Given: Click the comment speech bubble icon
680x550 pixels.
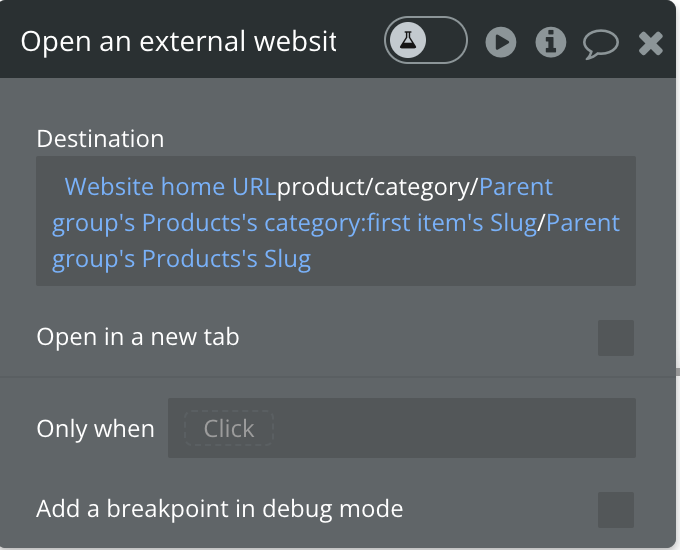Looking at the screenshot, I should click(601, 43).
